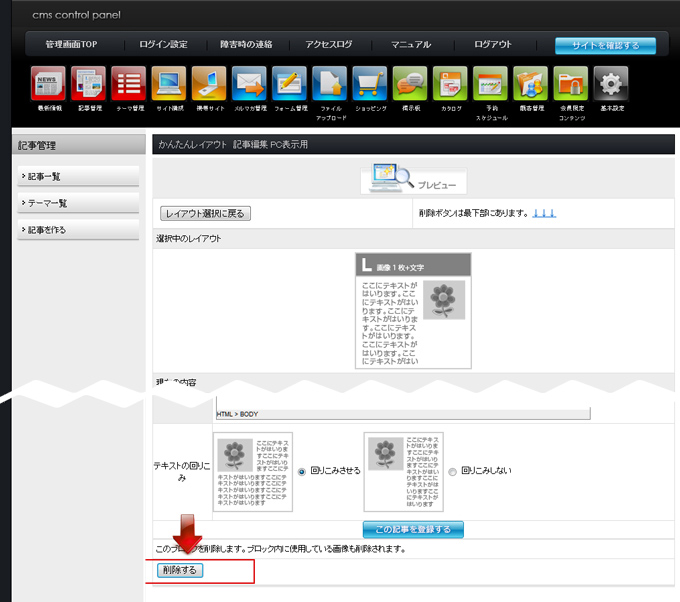The image size is (680, 602).
Task: Open the アクセスログ menu item
Action: [328, 45]
